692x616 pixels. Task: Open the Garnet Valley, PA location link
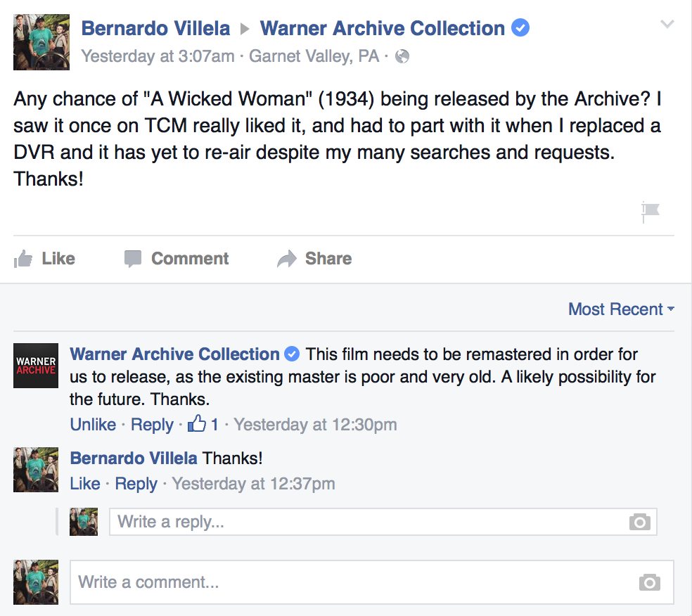[315, 56]
